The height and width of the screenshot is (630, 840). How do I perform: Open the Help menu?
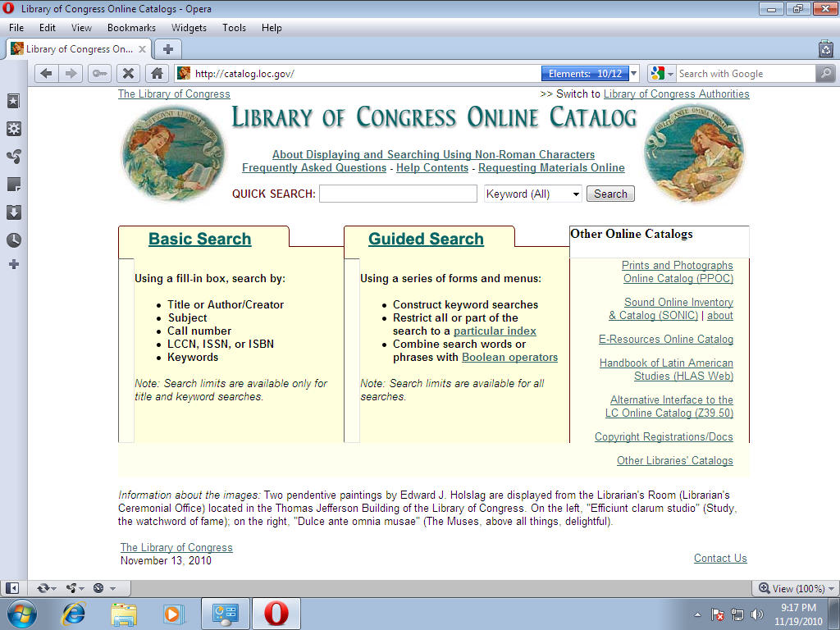[x=272, y=28]
